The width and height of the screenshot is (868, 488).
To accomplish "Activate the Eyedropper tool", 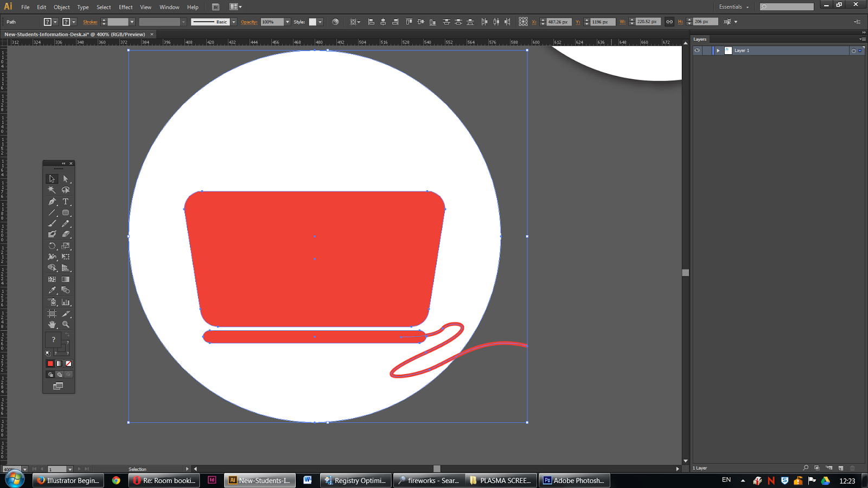I will pyautogui.click(x=52, y=291).
